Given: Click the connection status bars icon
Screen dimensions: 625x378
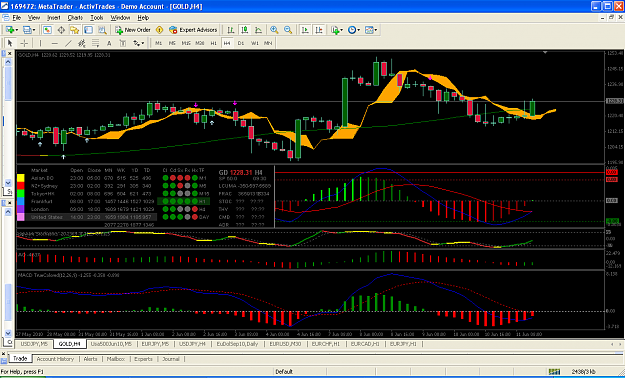Looking at the screenshot, I should tap(554, 371).
